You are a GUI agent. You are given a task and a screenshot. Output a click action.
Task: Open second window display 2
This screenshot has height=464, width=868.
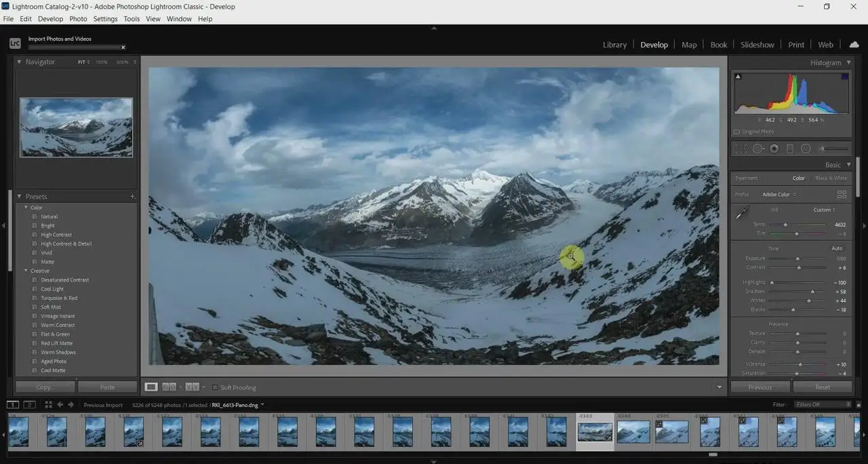point(29,405)
